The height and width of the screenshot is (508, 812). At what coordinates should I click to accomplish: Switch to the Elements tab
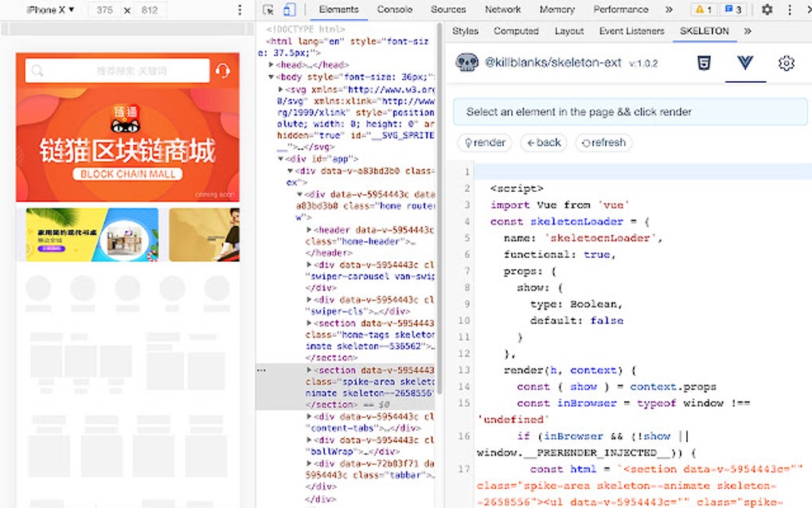click(338, 10)
